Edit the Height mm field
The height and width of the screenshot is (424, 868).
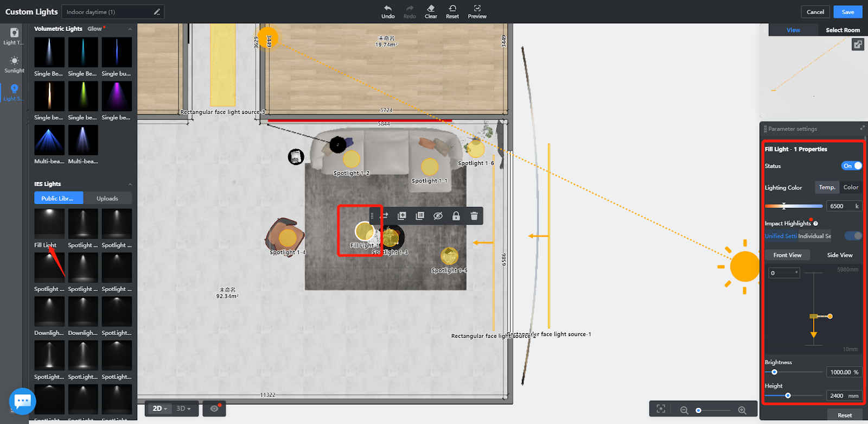(x=844, y=396)
